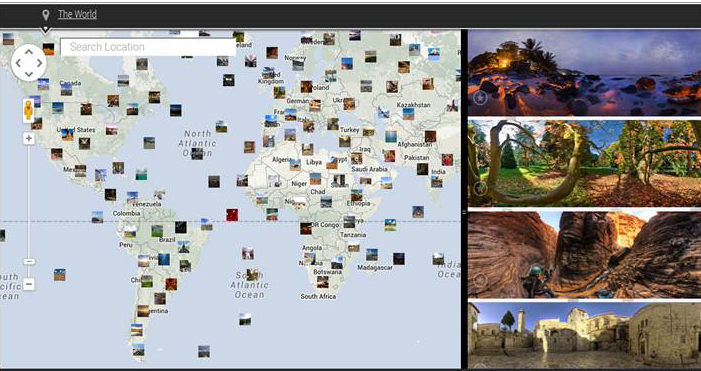Click photo marker near Madagascar label

[372, 255]
